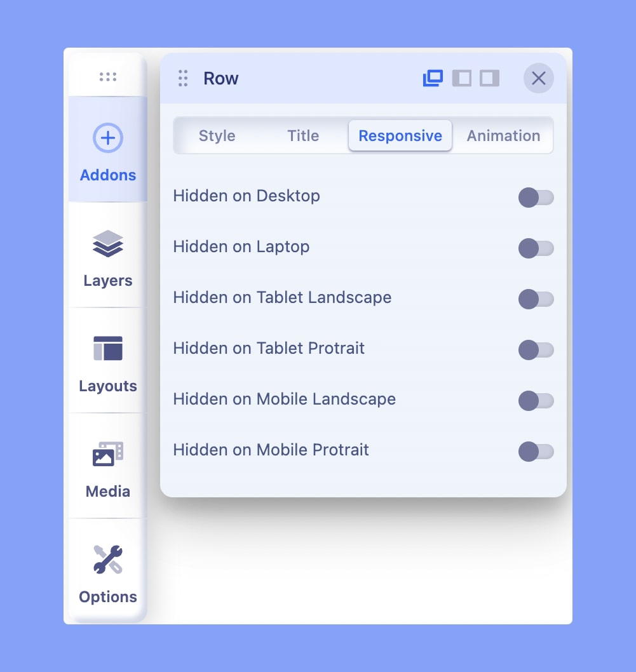The image size is (636, 672).
Task: Dock the Row panel to right
Action: click(x=489, y=78)
